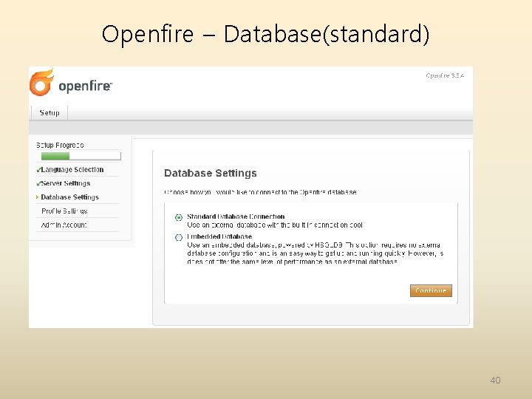Click the Embedded Database label
This screenshot has height=399, width=532.
219,236
